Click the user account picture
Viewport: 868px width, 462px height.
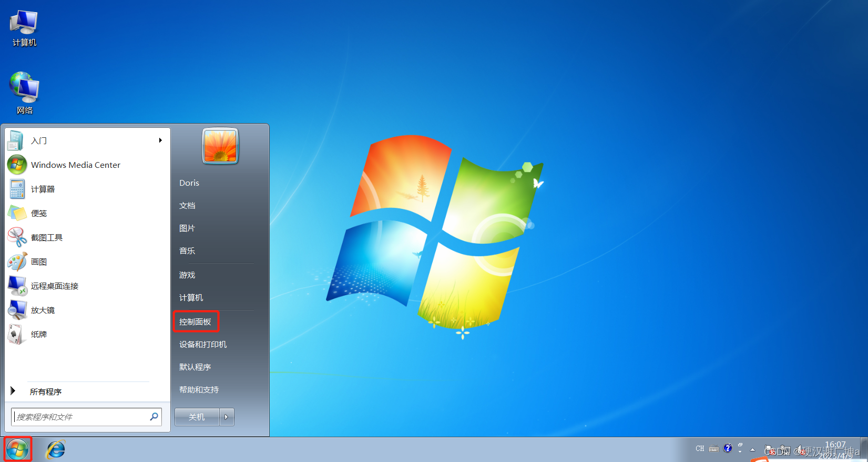[x=220, y=146]
